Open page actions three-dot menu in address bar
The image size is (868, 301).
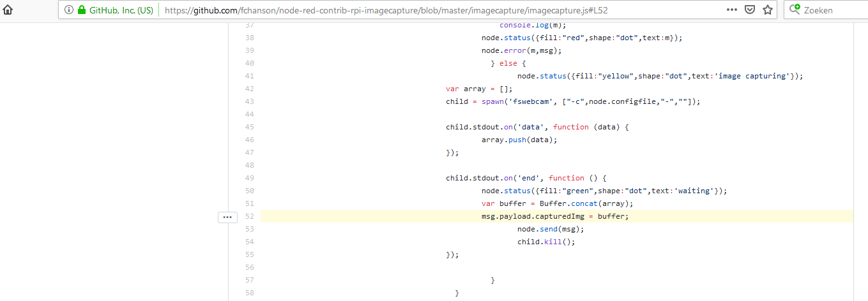[733, 10]
